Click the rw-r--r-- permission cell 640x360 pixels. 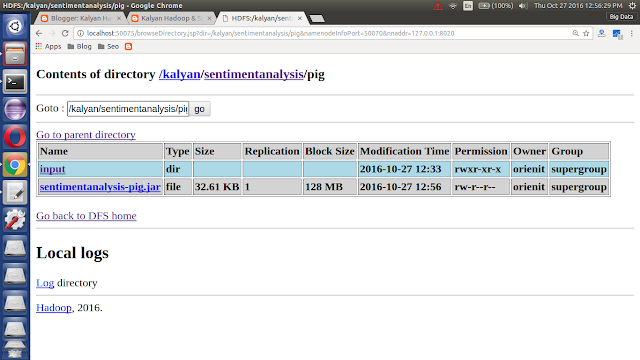pyautogui.click(x=481, y=187)
